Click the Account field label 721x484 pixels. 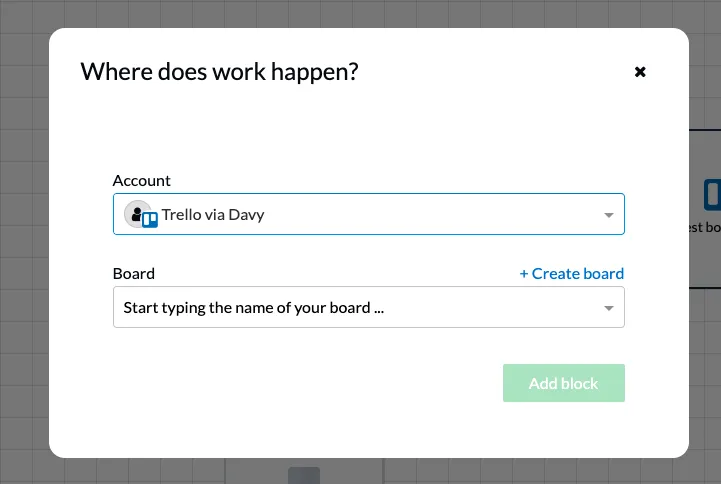tap(141, 181)
